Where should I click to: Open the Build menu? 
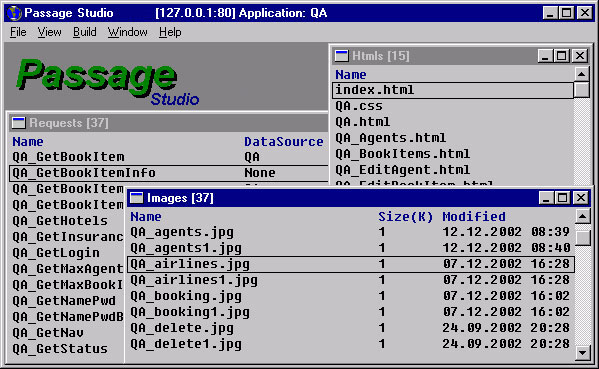(x=85, y=32)
